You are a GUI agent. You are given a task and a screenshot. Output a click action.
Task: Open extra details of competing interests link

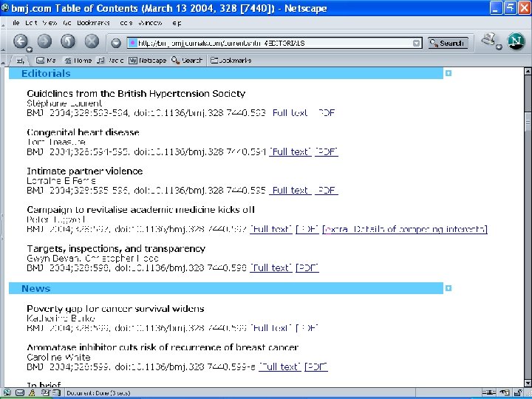point(405,229)
